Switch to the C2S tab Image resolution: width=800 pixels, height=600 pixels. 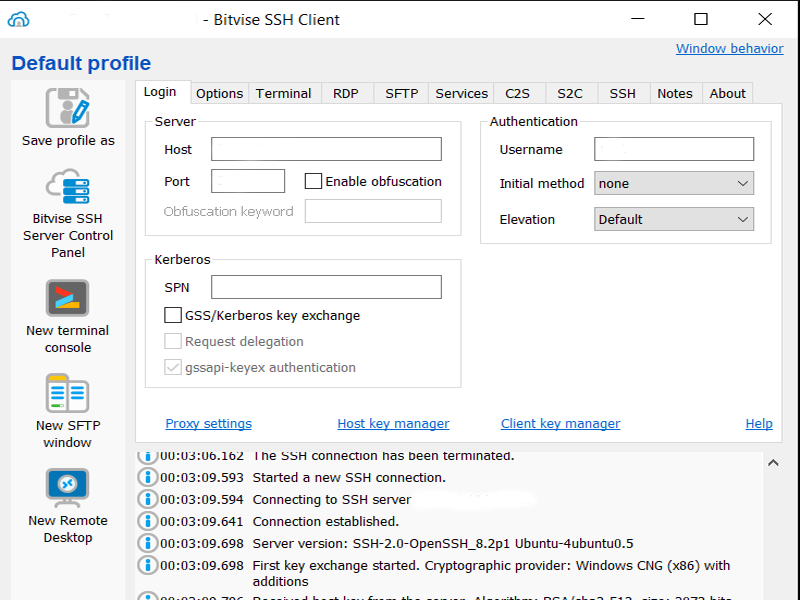coord(517,94)
